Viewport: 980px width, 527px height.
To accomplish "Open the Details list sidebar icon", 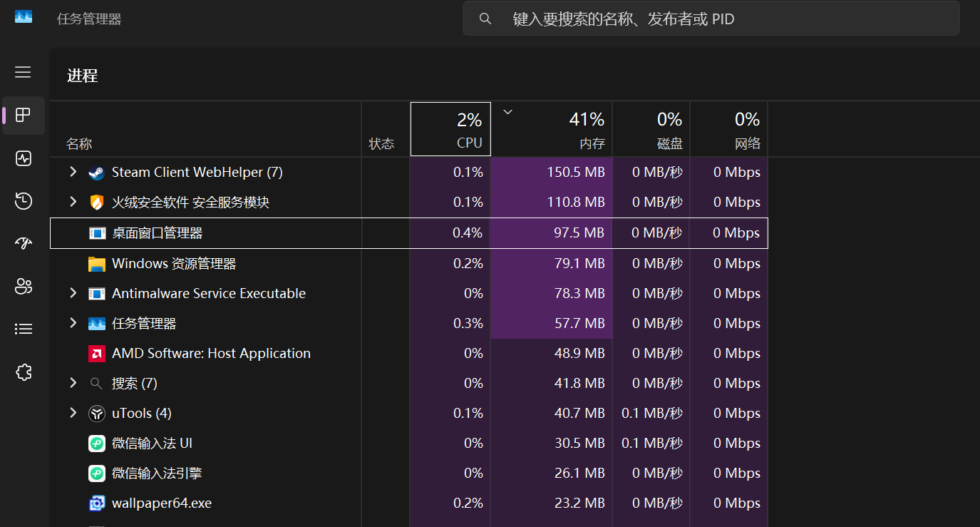I will 24,329.
